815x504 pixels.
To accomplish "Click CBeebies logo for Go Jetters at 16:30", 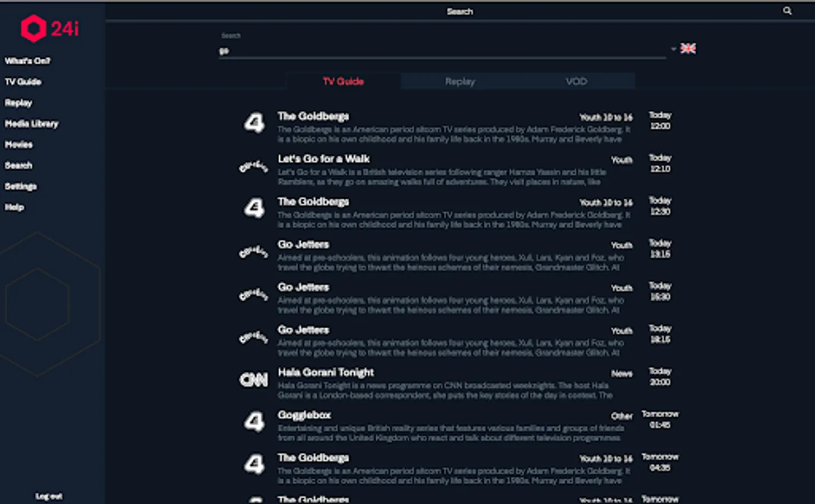I will coord(254,295).
